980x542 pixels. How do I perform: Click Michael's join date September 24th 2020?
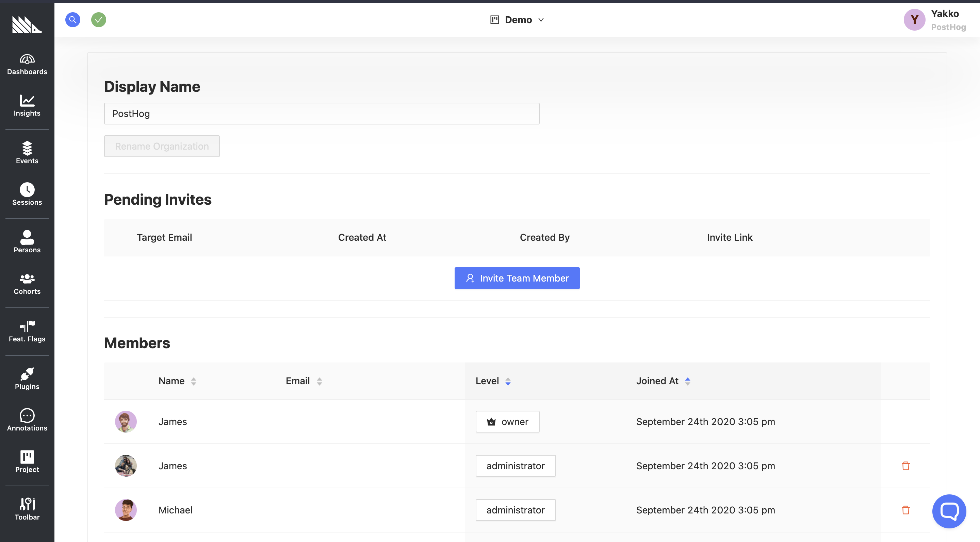tap(705, 510)
